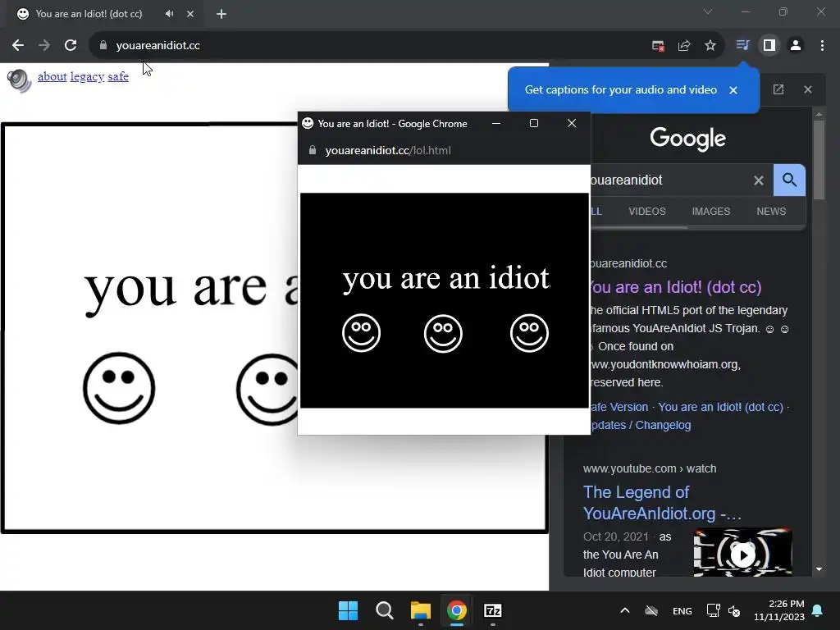840x630 pixels.
Task: Close the You are an Idiot tab
Action: click(190, 14)
